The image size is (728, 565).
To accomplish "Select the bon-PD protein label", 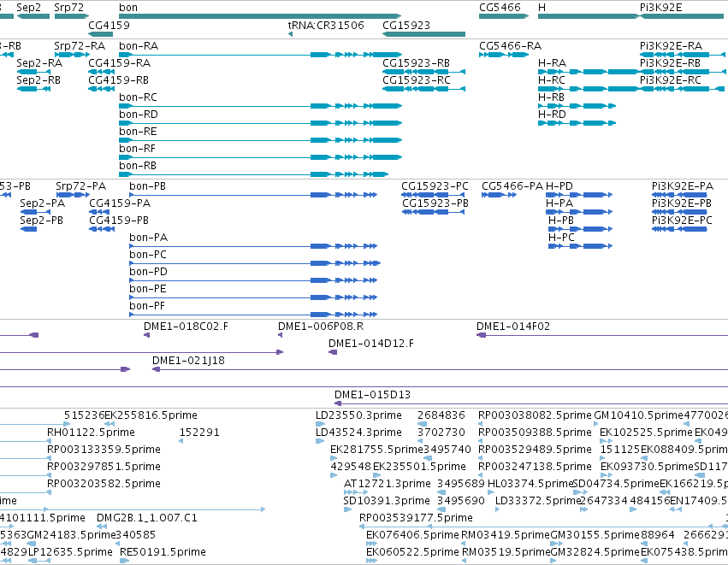I will tap(148, 271).
